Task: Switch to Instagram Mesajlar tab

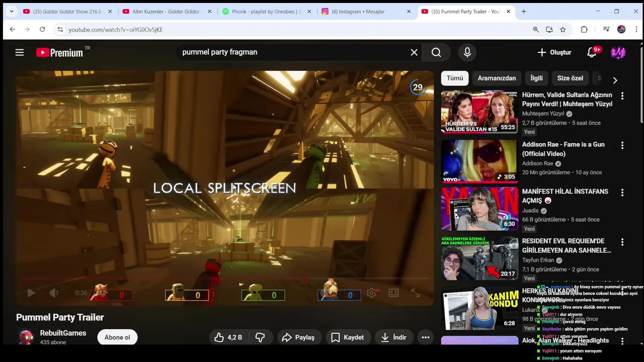Action: [x=366, y=11]
